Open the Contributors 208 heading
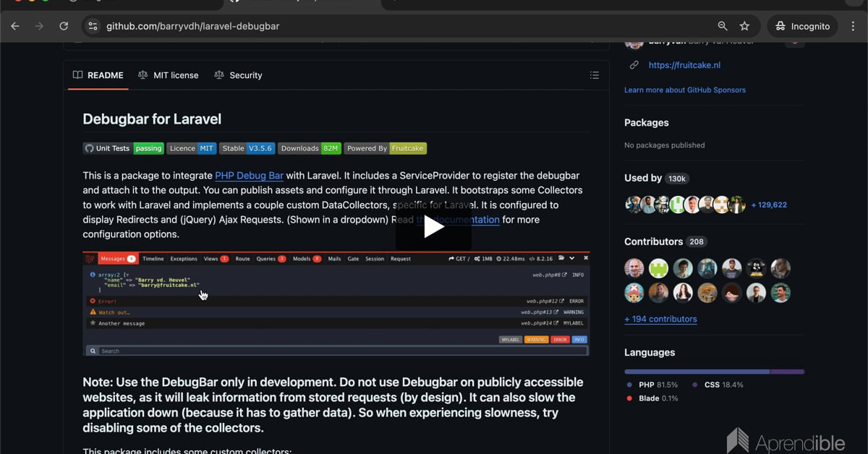The image size is (868, 454). pyautogui.click(x=665, y=241)
